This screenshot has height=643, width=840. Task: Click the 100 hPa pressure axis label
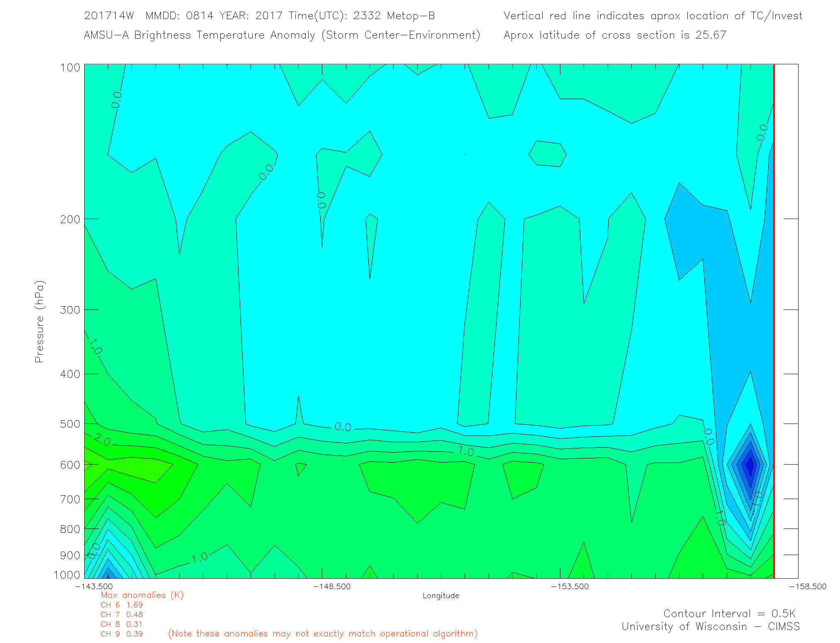(70, 68)
